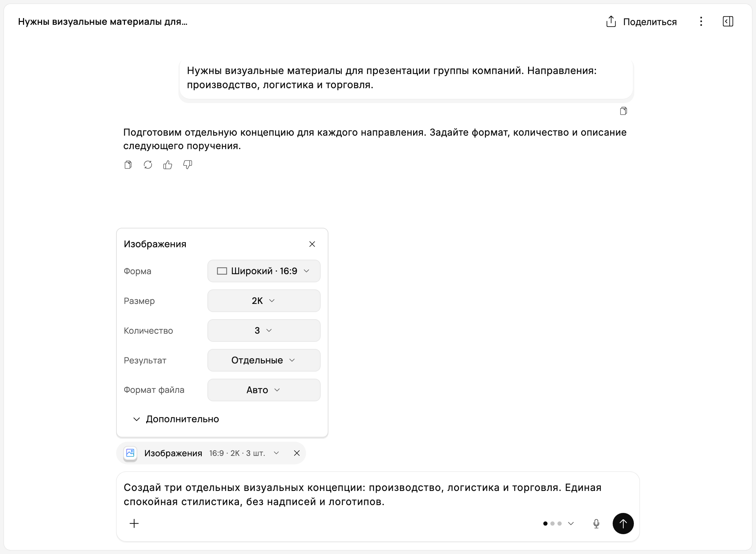
Task: Open the three-dot more options menu
Action: pyautogui.click(x=701, y=22)
